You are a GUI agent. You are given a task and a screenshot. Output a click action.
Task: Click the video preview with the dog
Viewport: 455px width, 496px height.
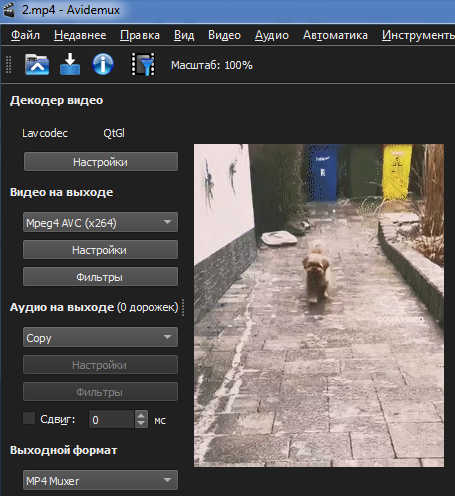[319, 305]
